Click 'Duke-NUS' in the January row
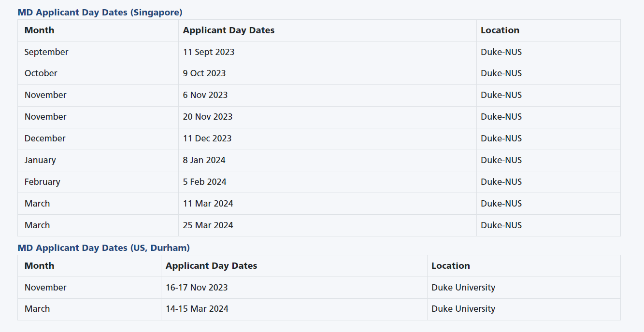Viewport: 644px width, 332px height. click(x=501, y=160)
